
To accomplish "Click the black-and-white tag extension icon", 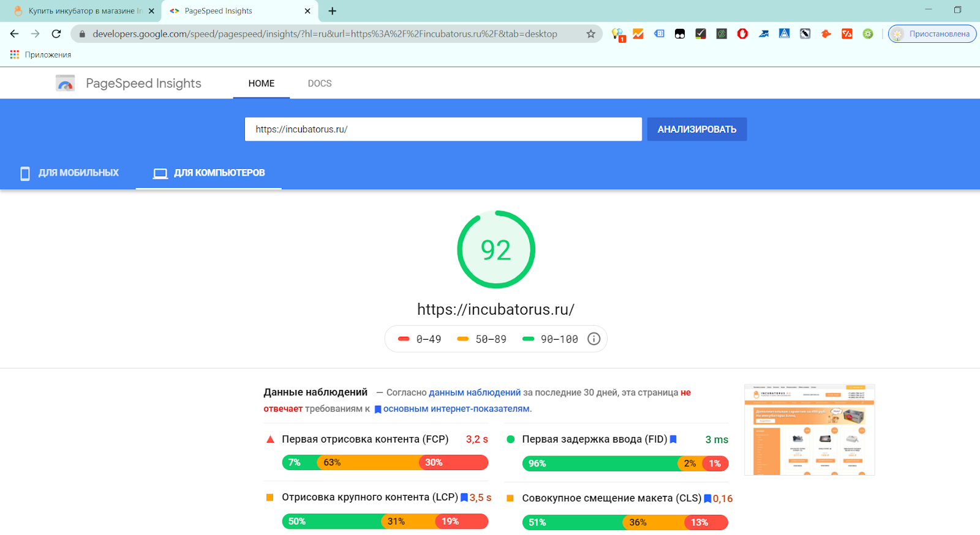I will [x=805, y=34].
